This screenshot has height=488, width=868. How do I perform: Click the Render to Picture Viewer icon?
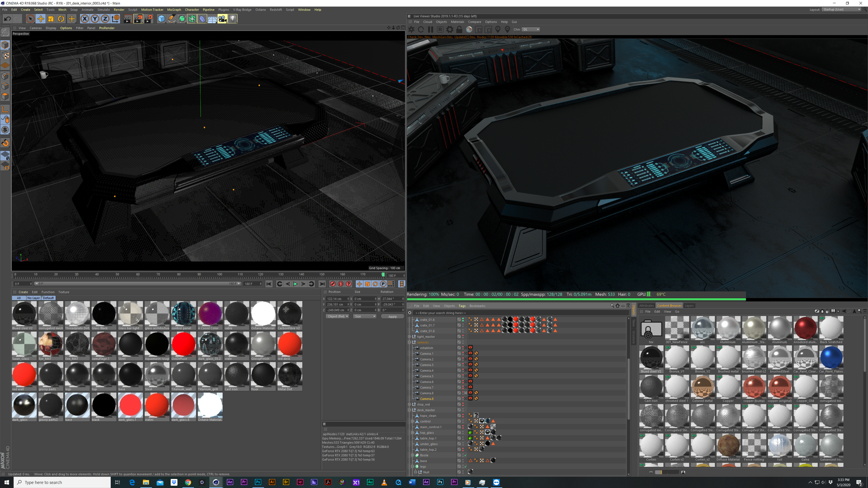click(x=138, y=19)
